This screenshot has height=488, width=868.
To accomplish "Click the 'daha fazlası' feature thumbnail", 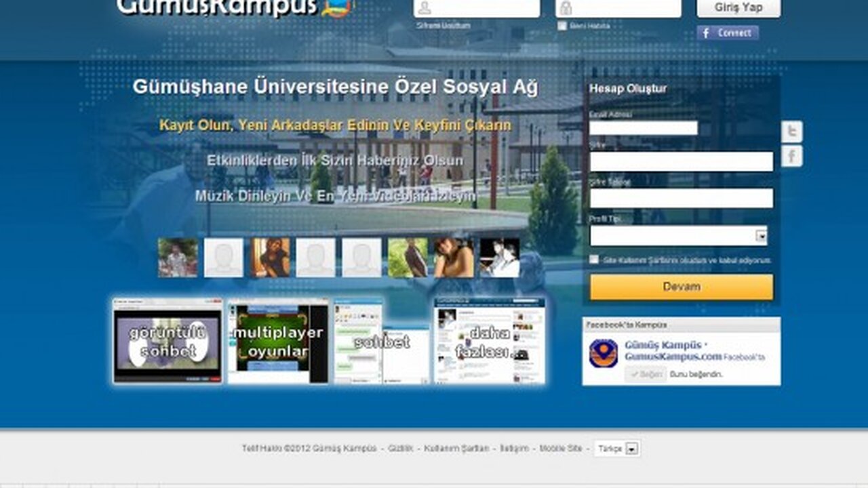I will pyautogui.click(x=489, y=341).
